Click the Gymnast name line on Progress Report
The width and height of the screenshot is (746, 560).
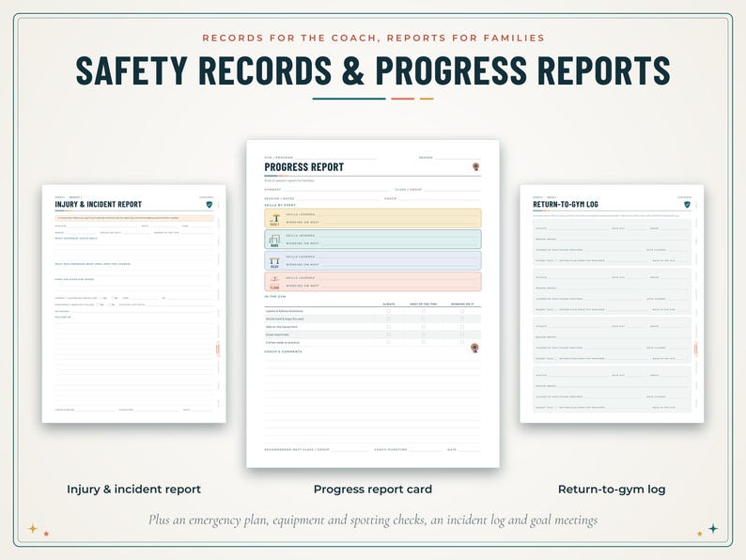point(337,190)
